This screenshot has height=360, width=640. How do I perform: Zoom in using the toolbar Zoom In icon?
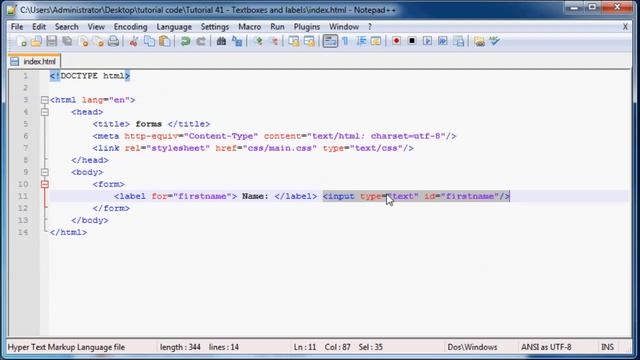(x=258, y=41)
